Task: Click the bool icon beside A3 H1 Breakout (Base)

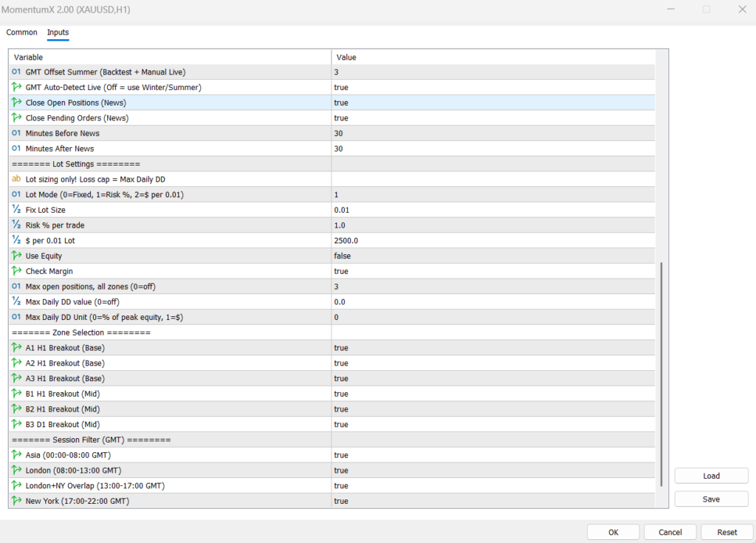Action: click(x=16, y=378)
